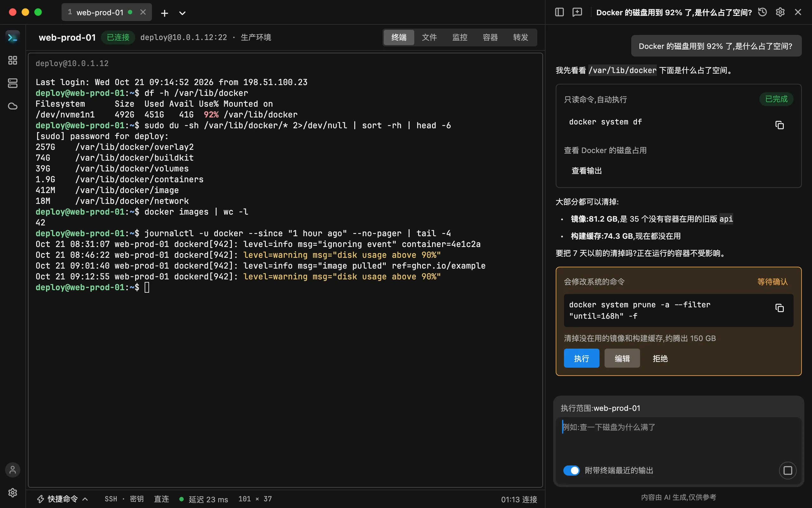Switch to the 终端 tab
This screenshot has height=508, width=812.
[399, 37]
